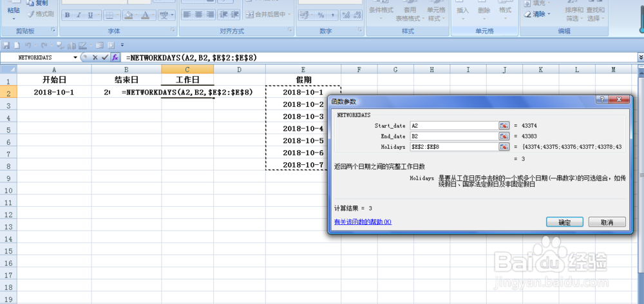Open the 合并后居中 merge dropdown
Image resolution: width=644 pixels, height=304 pixels.
point(289,14)
